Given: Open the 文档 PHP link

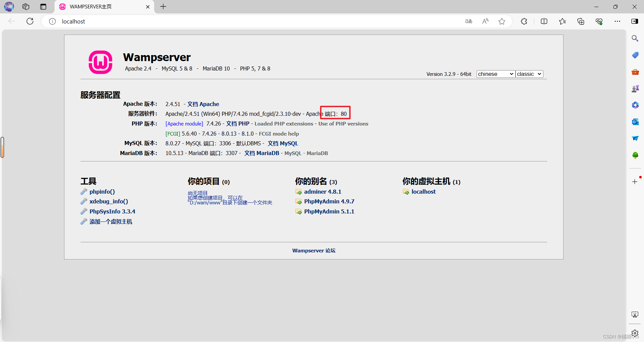Looking at the screenshot, I should 238,124.
